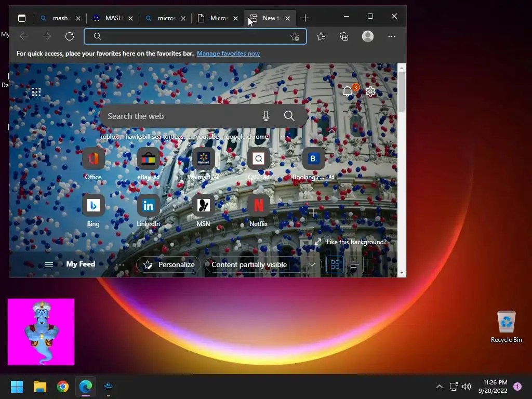Image resolution: width=532 pixels, height=399 pixels.
Task: Refresh the current page
Action: click(70, 36)
